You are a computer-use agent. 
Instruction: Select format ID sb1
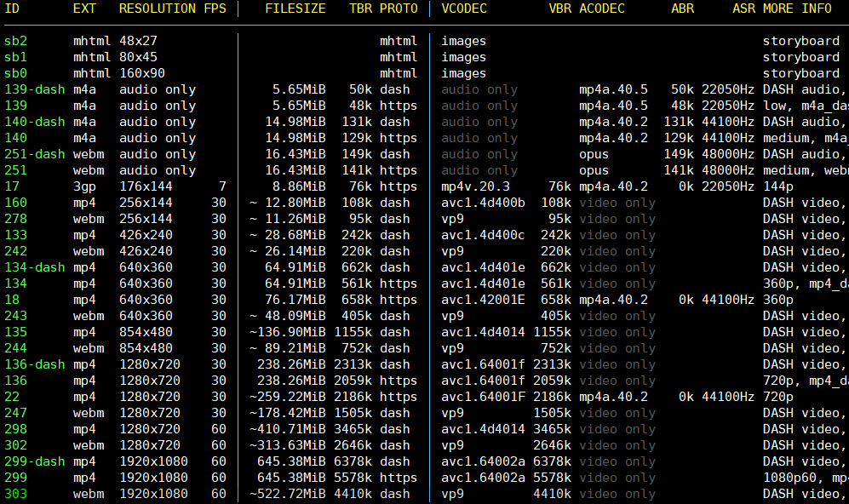(15, 57)
